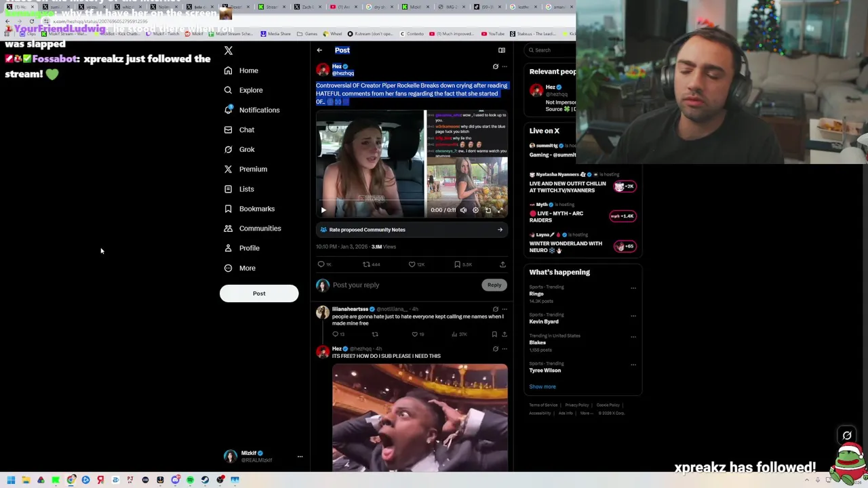The width and height of the screenshot is (868, 488).
Task: Open the shocked man GIF thumbnail
Action: point(420,418)
